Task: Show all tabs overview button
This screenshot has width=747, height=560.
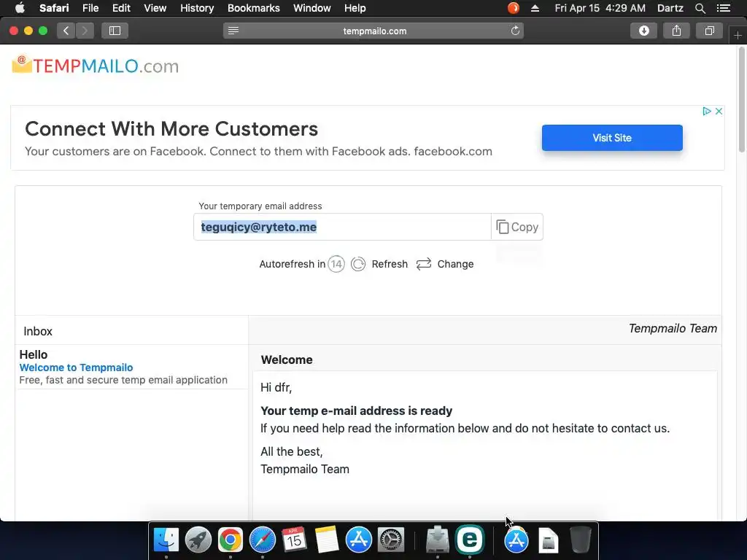Action: click(x=709, y=31)
